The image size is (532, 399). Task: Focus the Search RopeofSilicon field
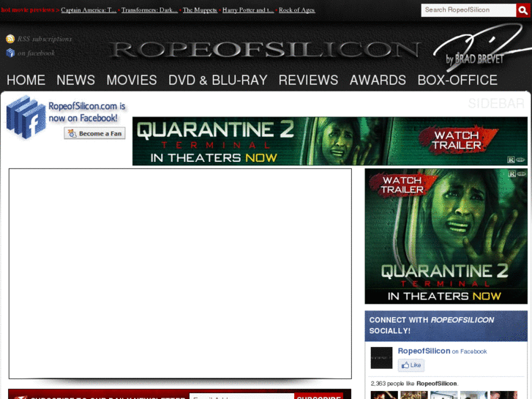[x=468, y=10]
